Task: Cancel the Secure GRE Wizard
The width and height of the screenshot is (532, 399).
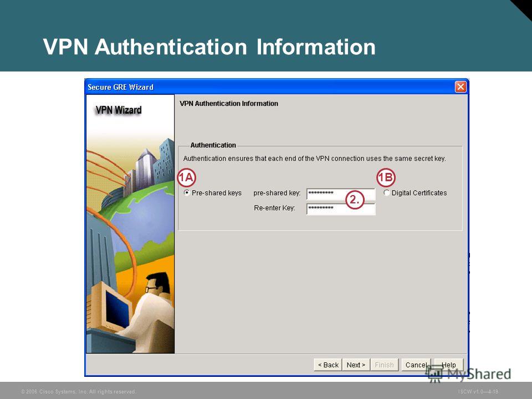Action: tap(416, 365)
